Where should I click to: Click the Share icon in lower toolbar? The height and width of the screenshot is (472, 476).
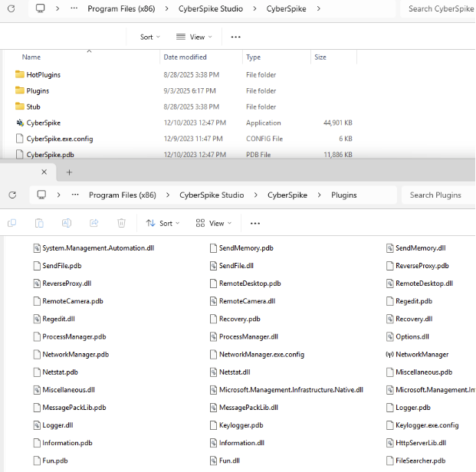coord(94,223)
